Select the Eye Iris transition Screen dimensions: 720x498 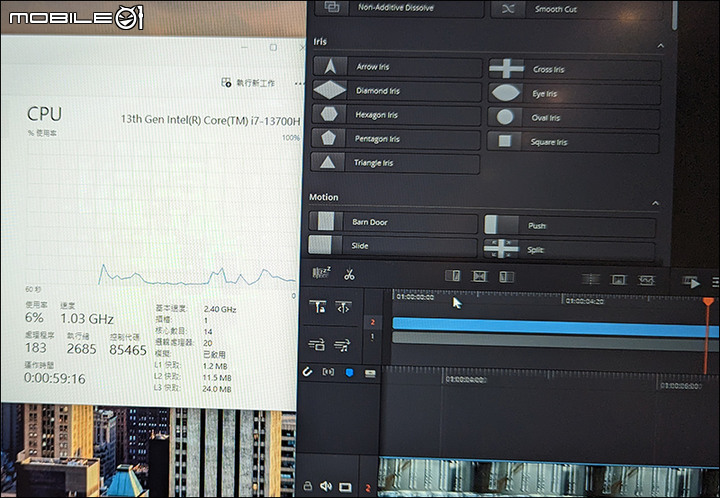tap(574, 94)
